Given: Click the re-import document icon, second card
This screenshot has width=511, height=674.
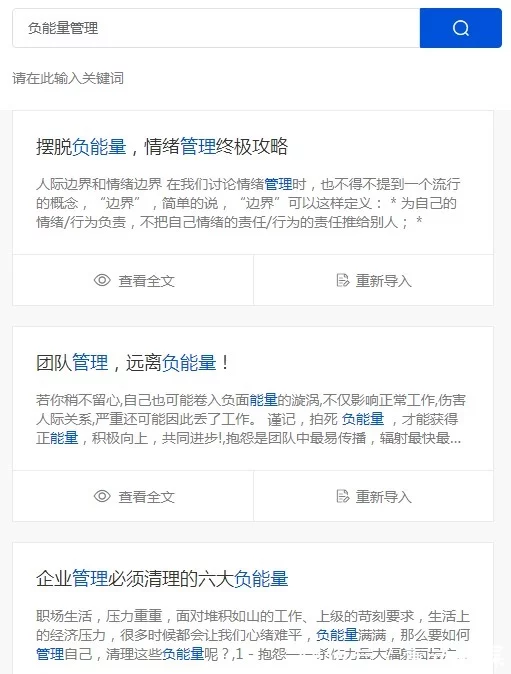Looking at the screenshot, I should pos(343,496).
